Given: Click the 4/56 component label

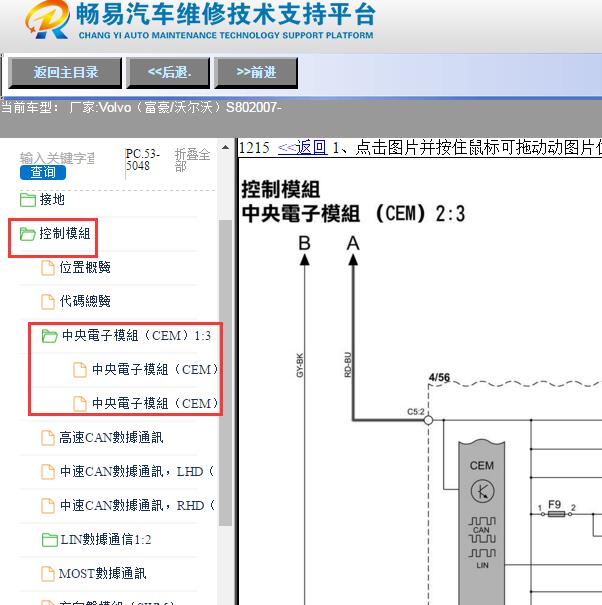Looking at the screenshot, I should (x=440, y=377).
